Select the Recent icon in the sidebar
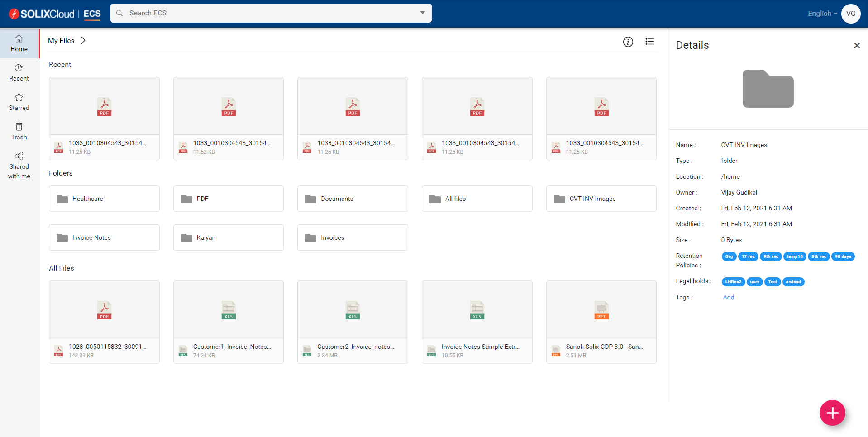This screenshot has height=437, width=868. (x=19, y=72)
